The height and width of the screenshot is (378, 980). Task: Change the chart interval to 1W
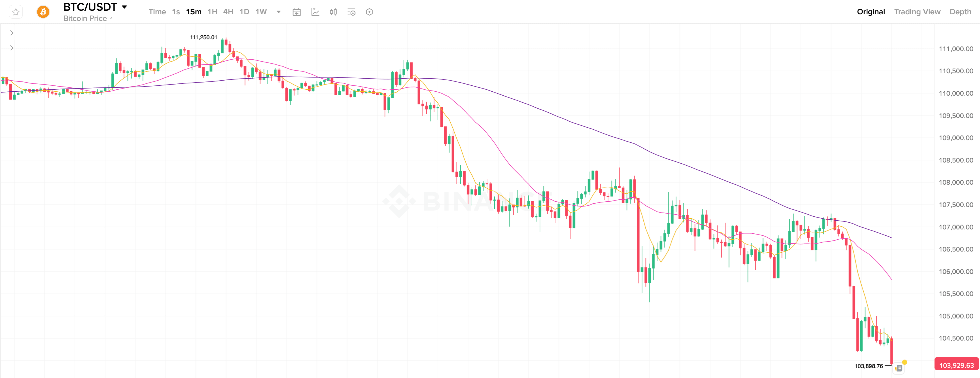(261, 12)
